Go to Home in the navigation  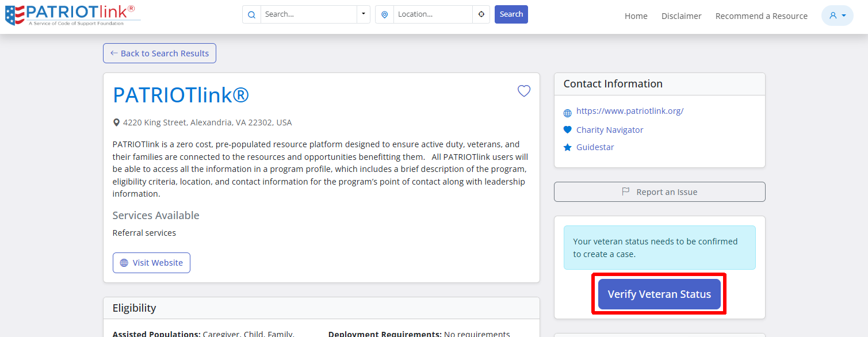(636, 16)
